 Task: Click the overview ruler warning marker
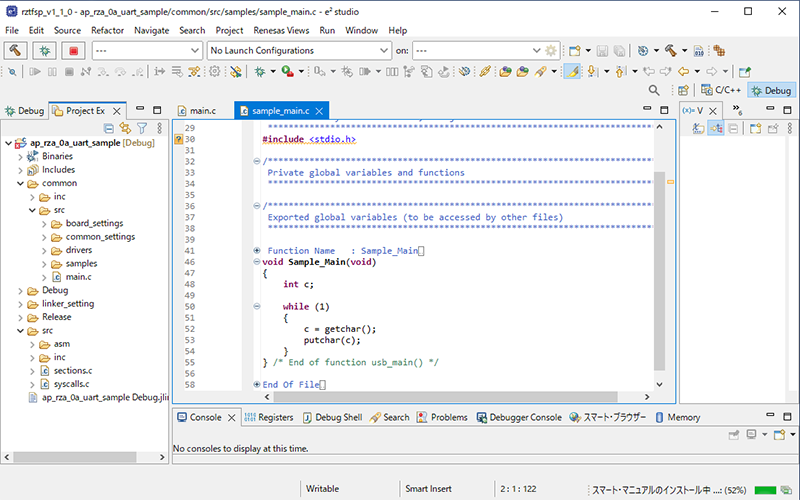coord(670,182)
